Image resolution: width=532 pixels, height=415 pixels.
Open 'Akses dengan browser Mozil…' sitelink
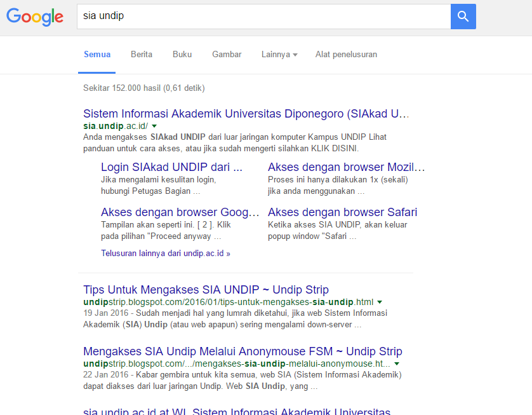click(346, 167)
